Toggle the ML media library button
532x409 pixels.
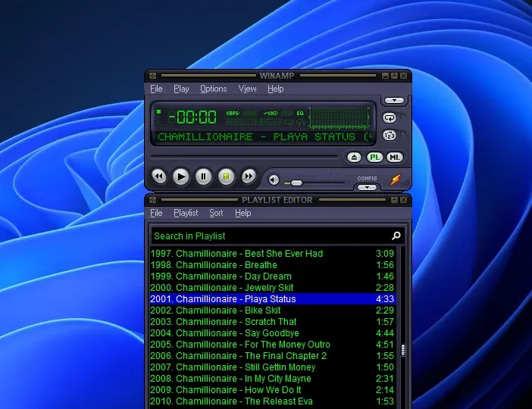(394, 157)
